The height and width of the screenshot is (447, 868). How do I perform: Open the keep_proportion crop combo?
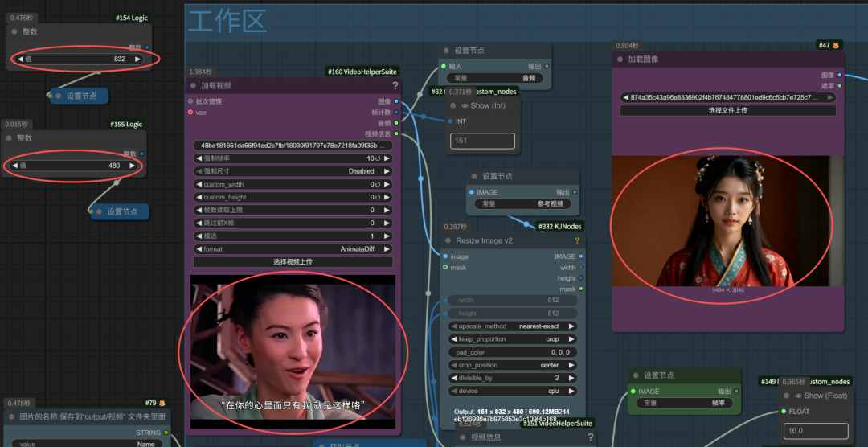tap(512, 339)
